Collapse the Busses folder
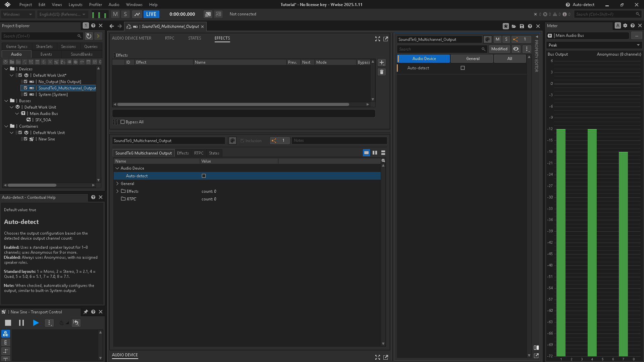The height and width of the screenshot is (362, 644). pyautogui.click(x=6, y=101)
